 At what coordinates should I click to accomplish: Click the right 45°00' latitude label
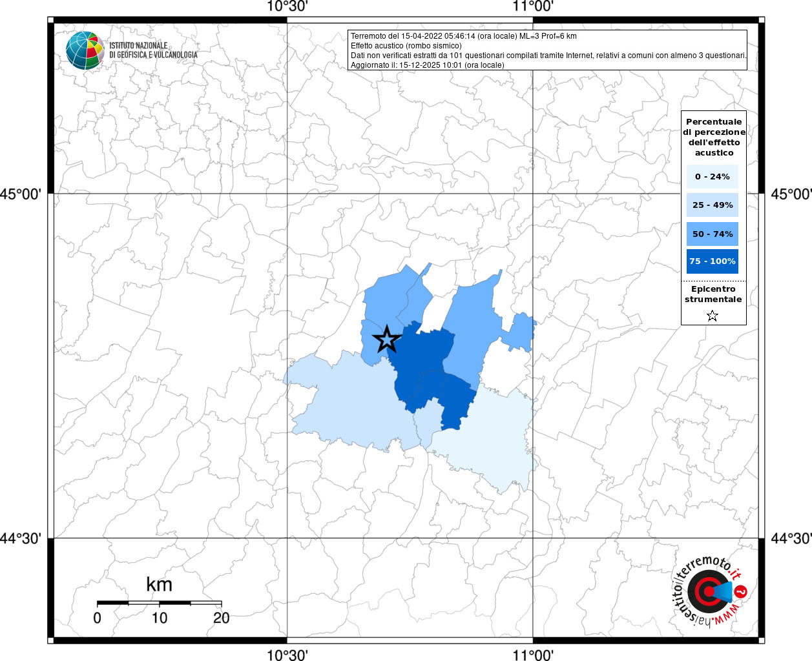pyautogui.click(x=791, y=194)
